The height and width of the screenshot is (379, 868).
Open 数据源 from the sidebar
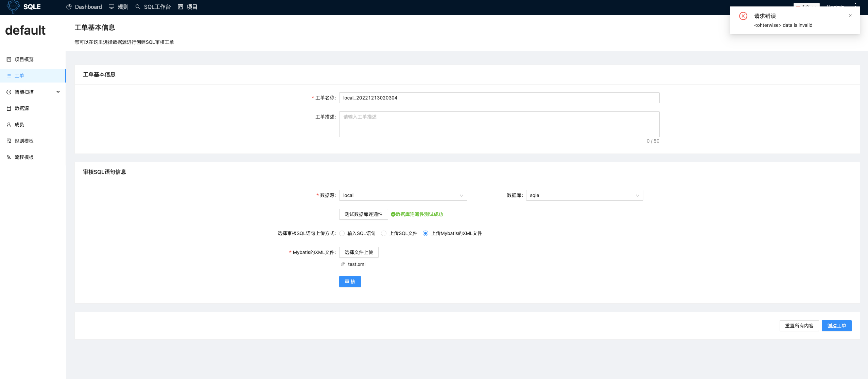tap(9, 108)
